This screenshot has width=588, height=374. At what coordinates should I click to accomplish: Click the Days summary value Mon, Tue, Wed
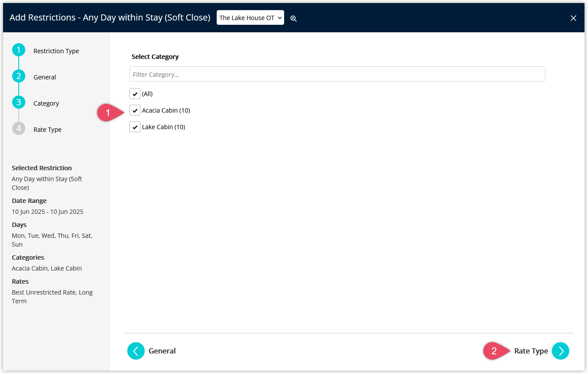point(52,240)
